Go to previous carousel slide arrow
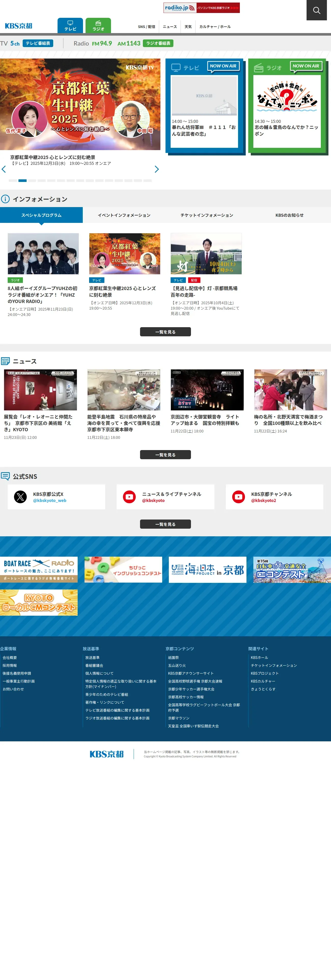 pos(4,169)
